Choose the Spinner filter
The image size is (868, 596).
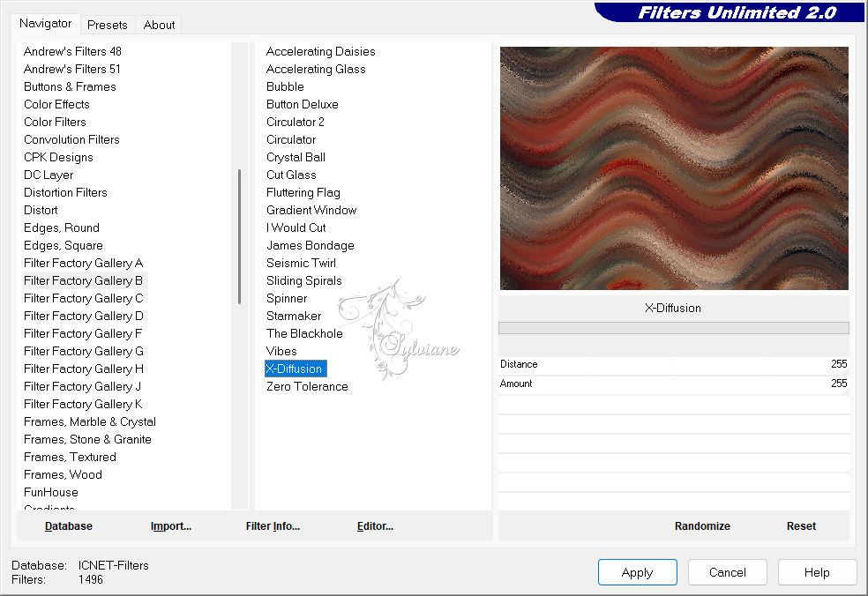click(287, 299)
